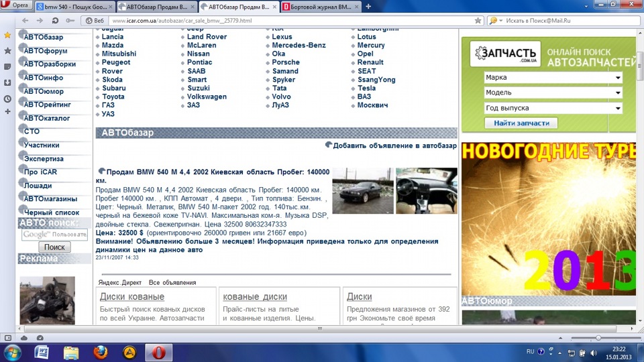
Task: Click the vertical page scrollbar thumb
Action: tap(639, 66)
